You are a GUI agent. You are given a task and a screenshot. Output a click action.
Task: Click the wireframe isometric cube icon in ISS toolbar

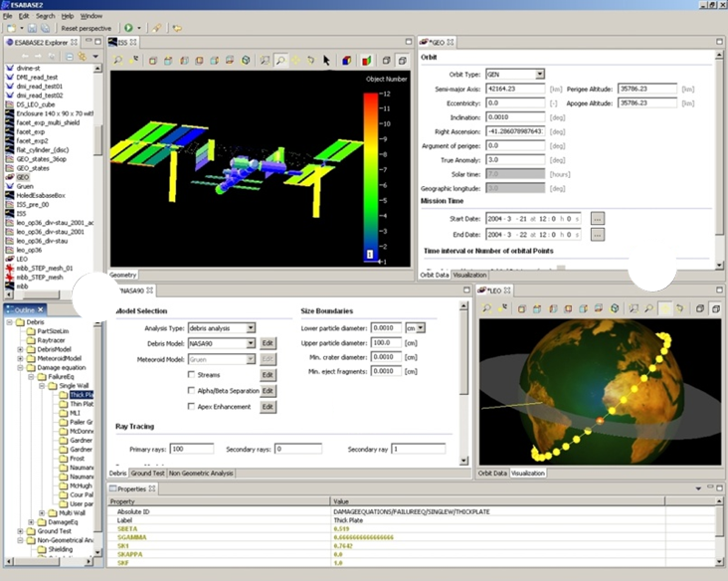246,61
